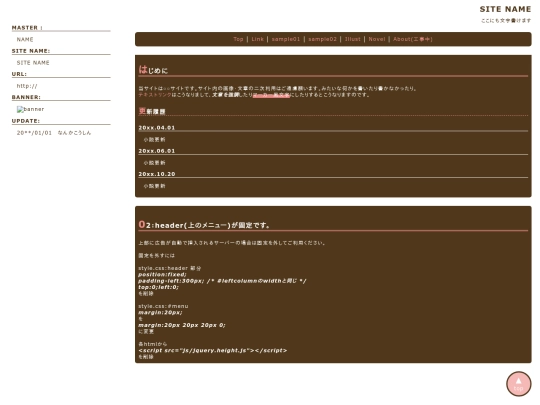Screen dimensions: 540x405
Task: Click the pink テキストリンク text link
Action: coord(155,95)
